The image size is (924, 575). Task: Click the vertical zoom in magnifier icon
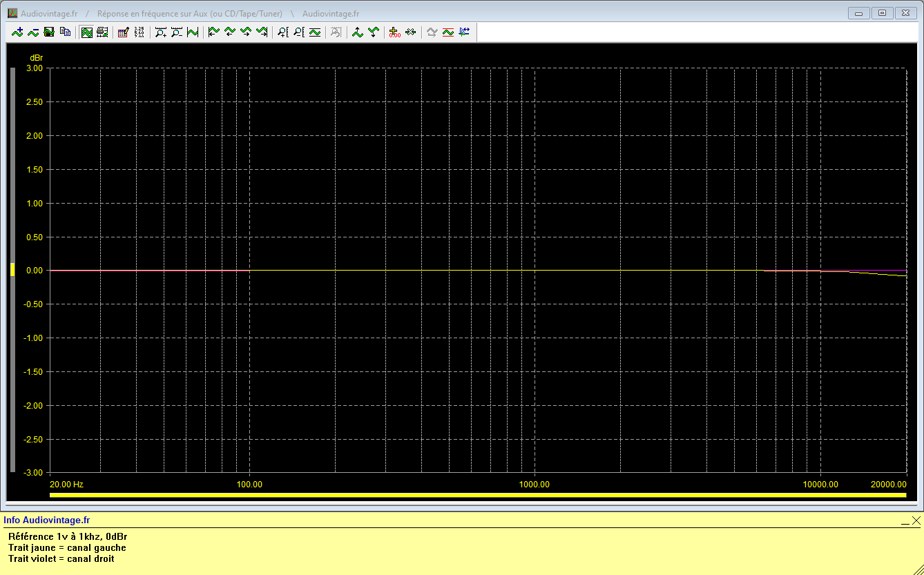pos(283,32)
